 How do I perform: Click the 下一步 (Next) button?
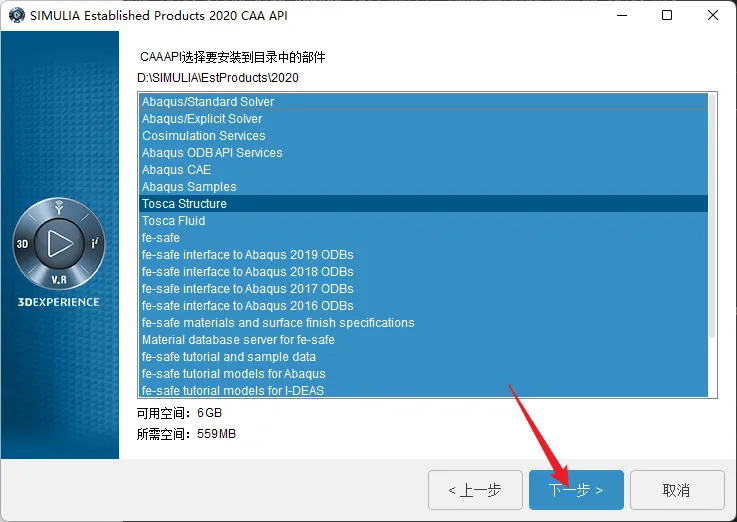[576, 490]
